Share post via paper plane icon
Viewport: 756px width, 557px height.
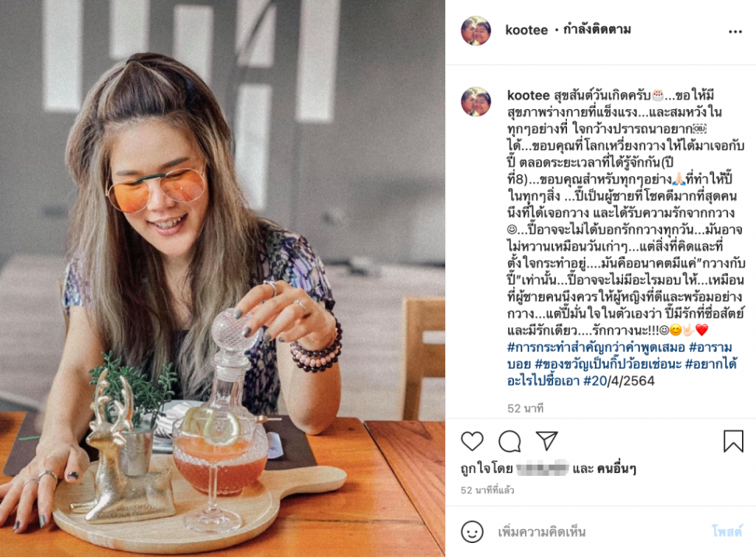point(546,440)
